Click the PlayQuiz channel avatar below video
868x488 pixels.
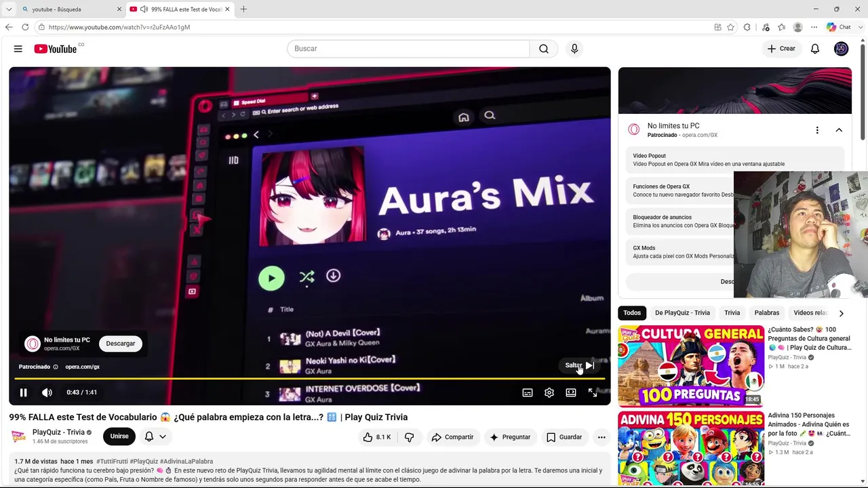coord(19,436)
